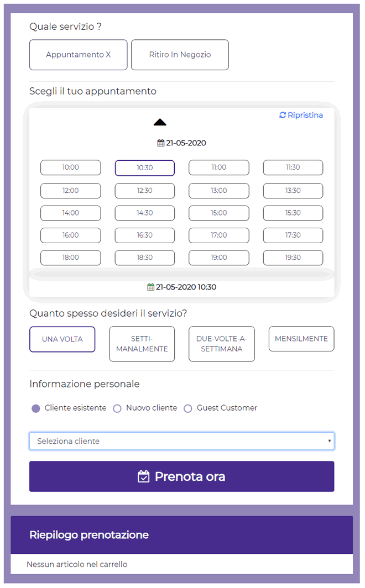Choose MENSILMENTE frequency option
This screenshot has height=588, width=365.
tap(301, 339)
